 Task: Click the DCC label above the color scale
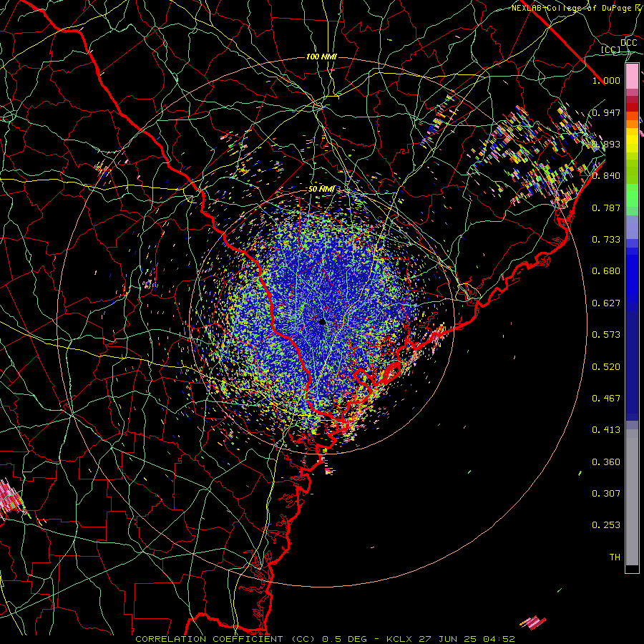pyautogui.click(x=629, y=43)
